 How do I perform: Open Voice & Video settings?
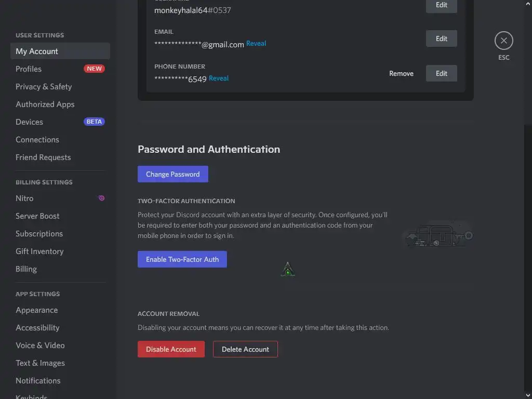(x=60, y=345)
